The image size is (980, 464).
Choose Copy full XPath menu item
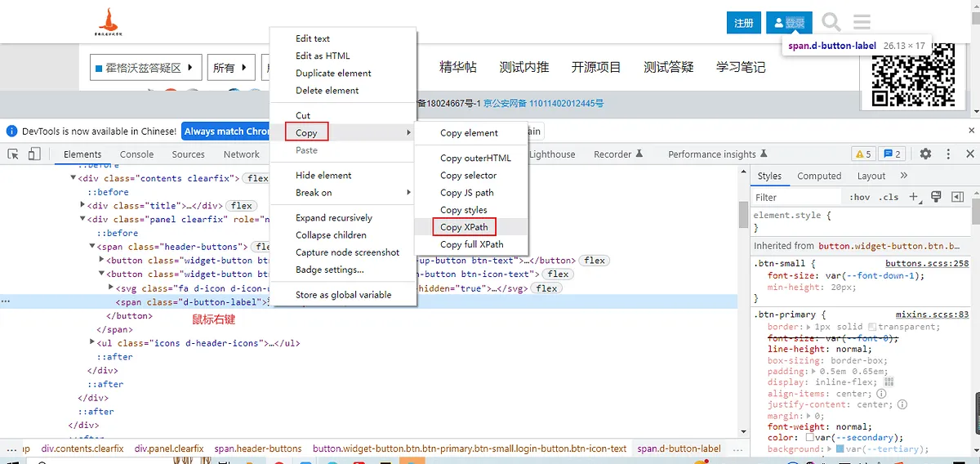(x=471, y=244)
